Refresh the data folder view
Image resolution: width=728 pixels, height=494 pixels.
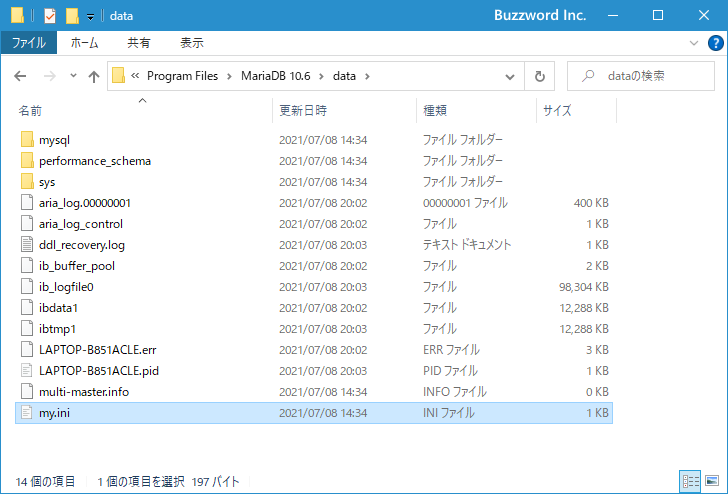[x=540, y=76]
